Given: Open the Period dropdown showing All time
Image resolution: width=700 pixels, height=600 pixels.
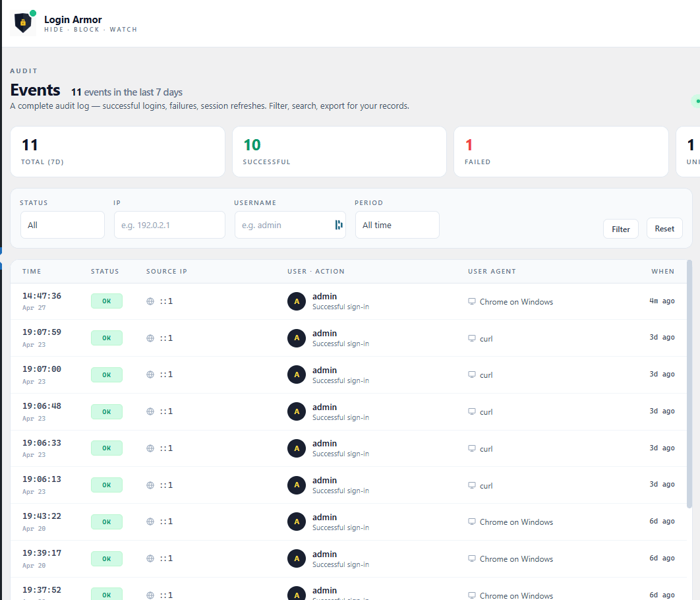Looking at the screenshot, I should (x=397, y=225).
